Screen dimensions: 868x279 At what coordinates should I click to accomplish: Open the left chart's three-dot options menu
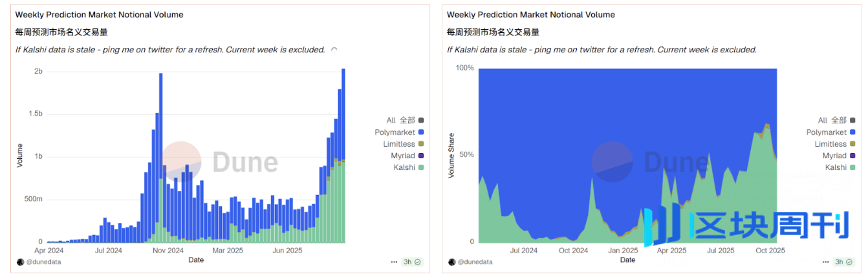point(394,262)
